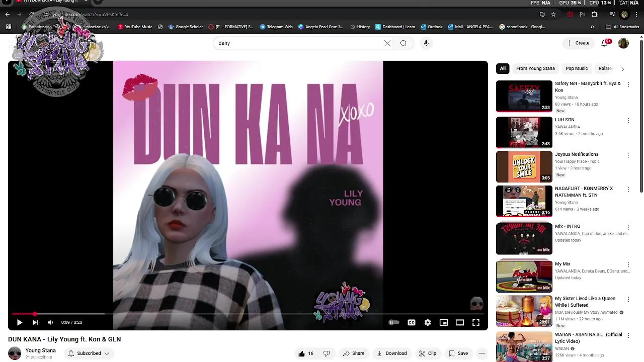Clear the search box text

[x=387, y=43]
